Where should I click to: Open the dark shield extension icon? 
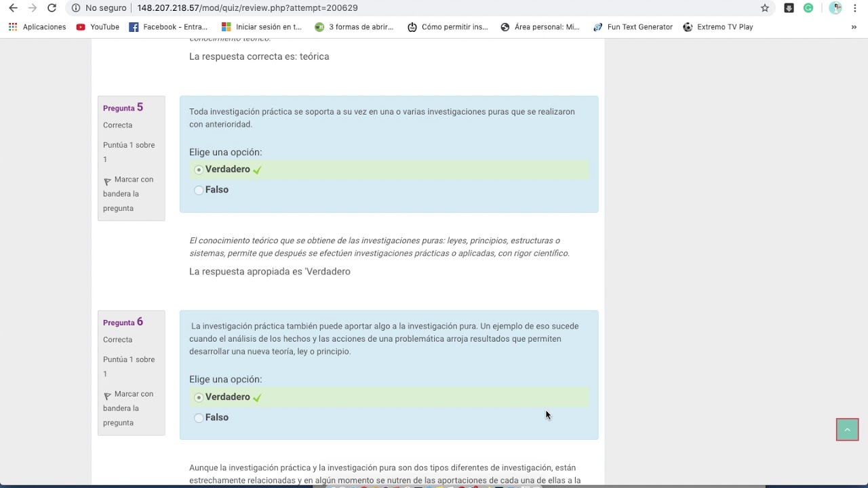coord(789,8)
